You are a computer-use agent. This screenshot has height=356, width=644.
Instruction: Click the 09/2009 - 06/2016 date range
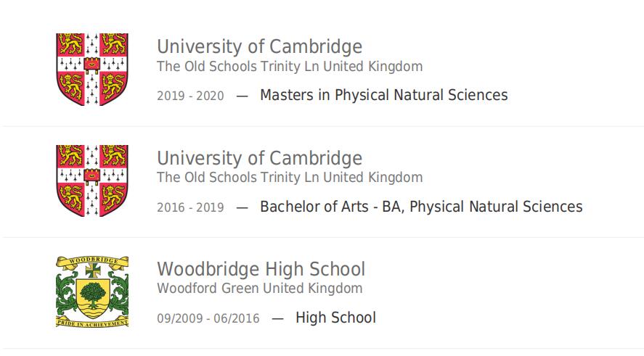[208, 319]
